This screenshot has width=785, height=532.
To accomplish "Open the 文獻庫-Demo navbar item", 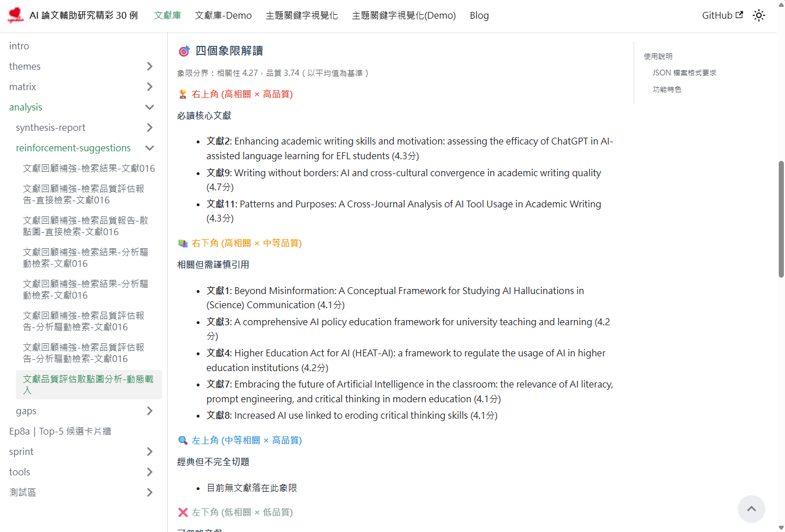I will point(223,15).
